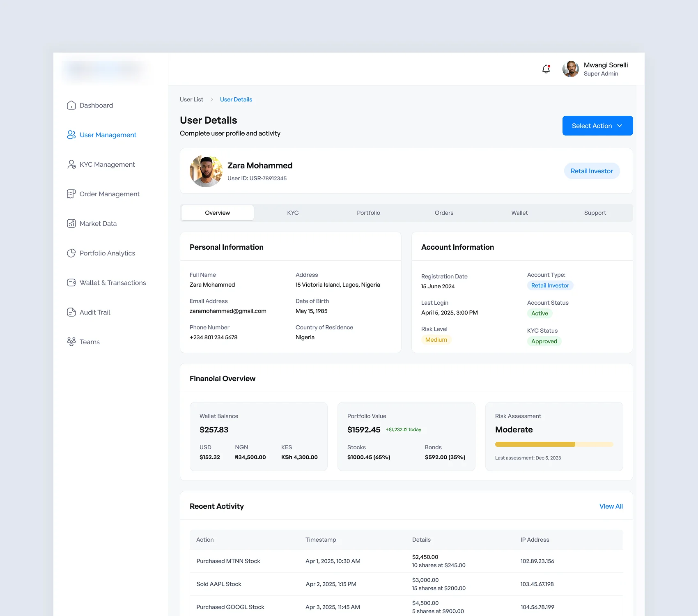Screen dimensions: 698x616
Task: Click the $1592.45 portfolio value
Action: tap(364, 430)
